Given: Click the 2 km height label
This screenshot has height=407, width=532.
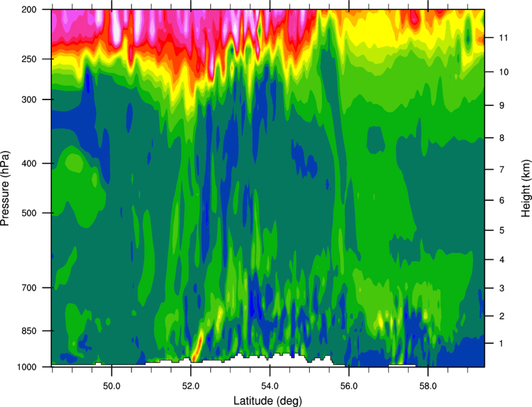Looking at the screenshot, I should (502, 316).
